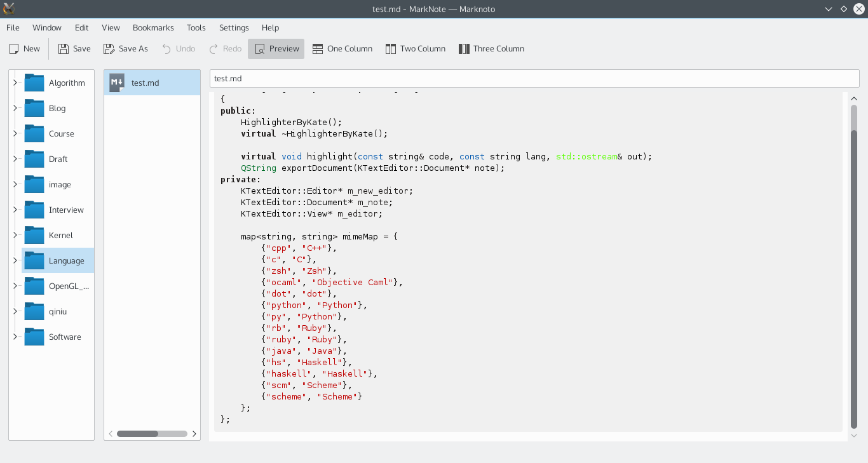Click the title bar maximize diamond
Image resolution: width=868 pixels, height=463 pixels.
point(844,9)
